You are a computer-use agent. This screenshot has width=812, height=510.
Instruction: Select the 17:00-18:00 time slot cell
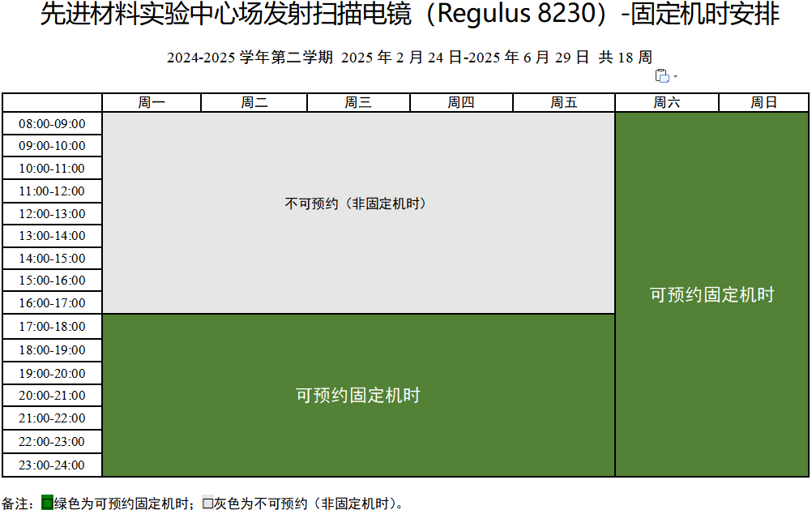(52, 327)
